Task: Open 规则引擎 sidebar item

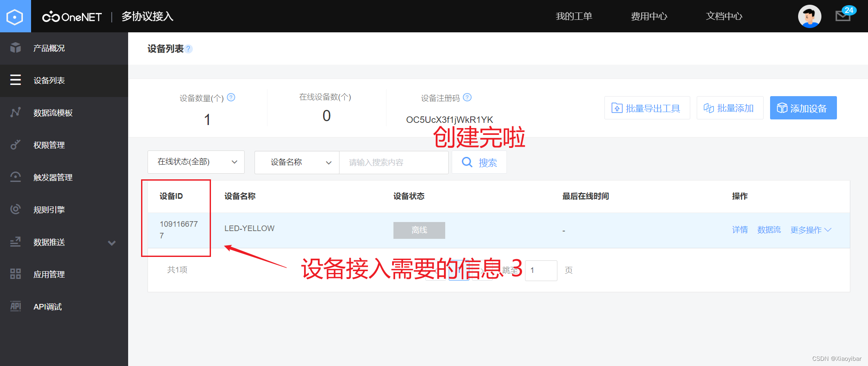Action: click(64, 210)
